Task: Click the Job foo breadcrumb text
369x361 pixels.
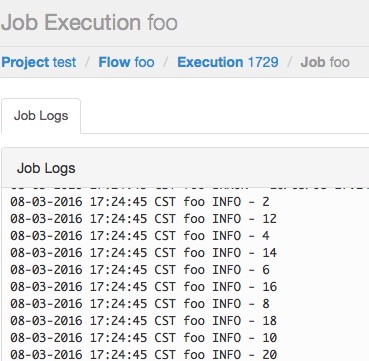Action: tap(325, 62)
